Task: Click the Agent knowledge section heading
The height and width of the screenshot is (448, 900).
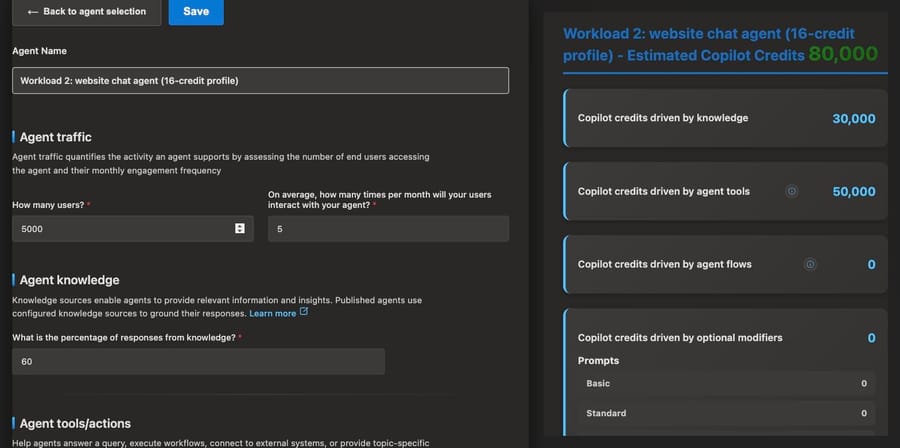Action: pos(69,280)
